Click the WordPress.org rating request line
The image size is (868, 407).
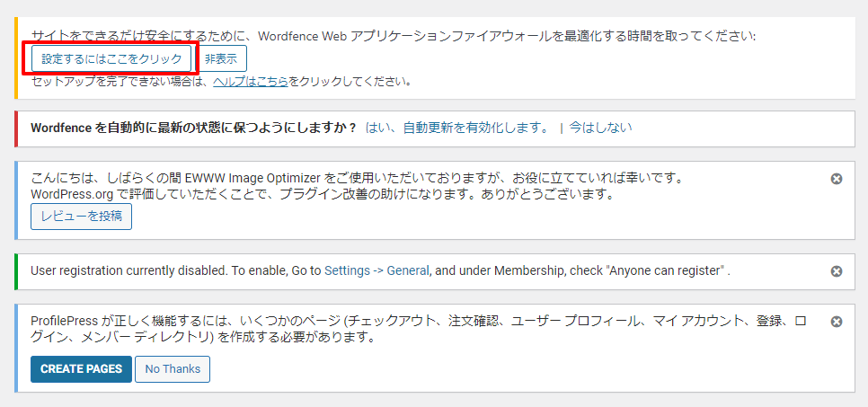click(322, 194)
